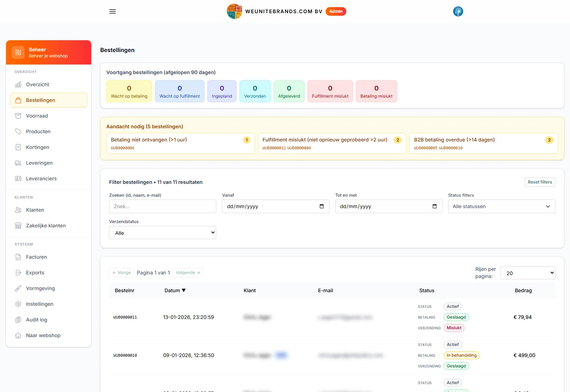Focus the Zoeken search field
Viewport: 570px width, 392px height.
click(x=162, y=206)
